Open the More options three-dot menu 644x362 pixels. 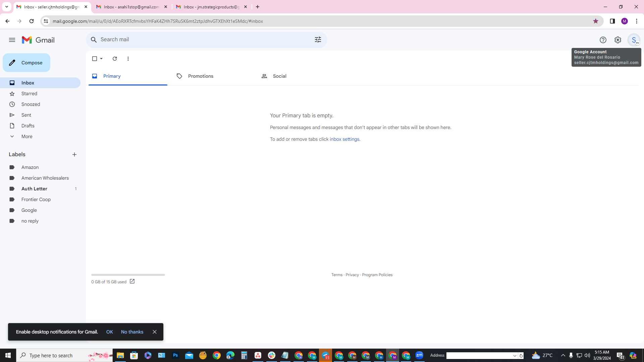coord(128,59)
